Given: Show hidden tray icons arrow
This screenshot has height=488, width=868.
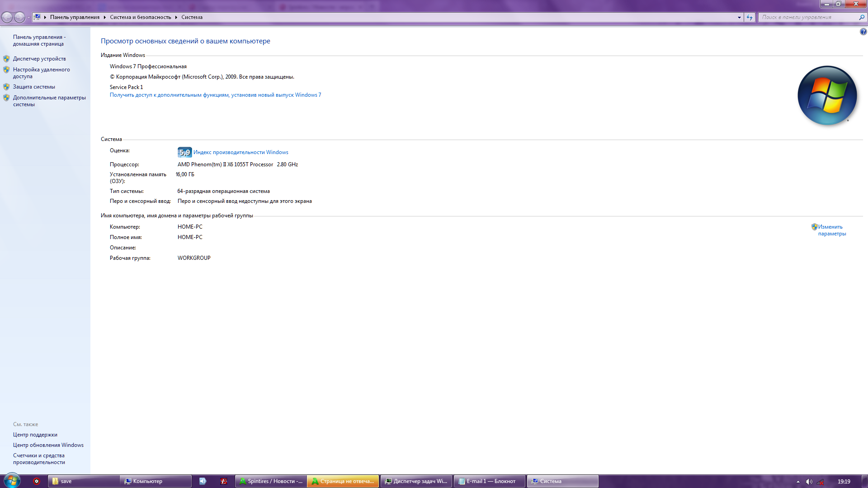Looking at the screenshot, I should [x=798, y=481].
